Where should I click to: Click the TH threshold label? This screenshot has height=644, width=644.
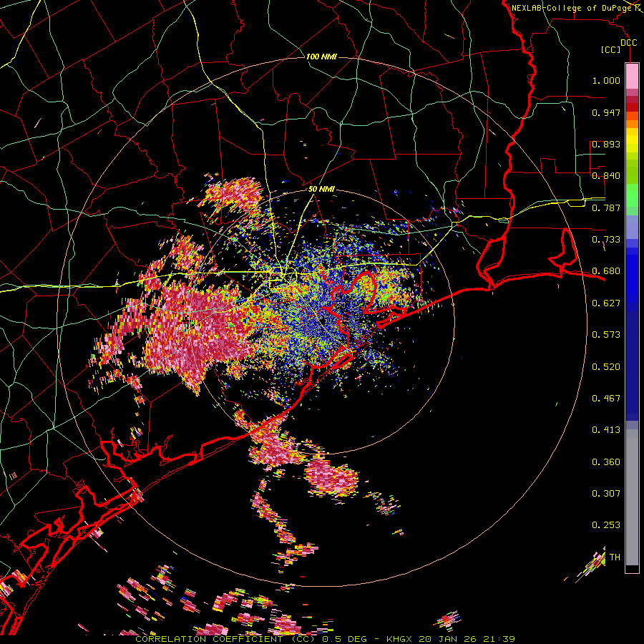[615, 557]
